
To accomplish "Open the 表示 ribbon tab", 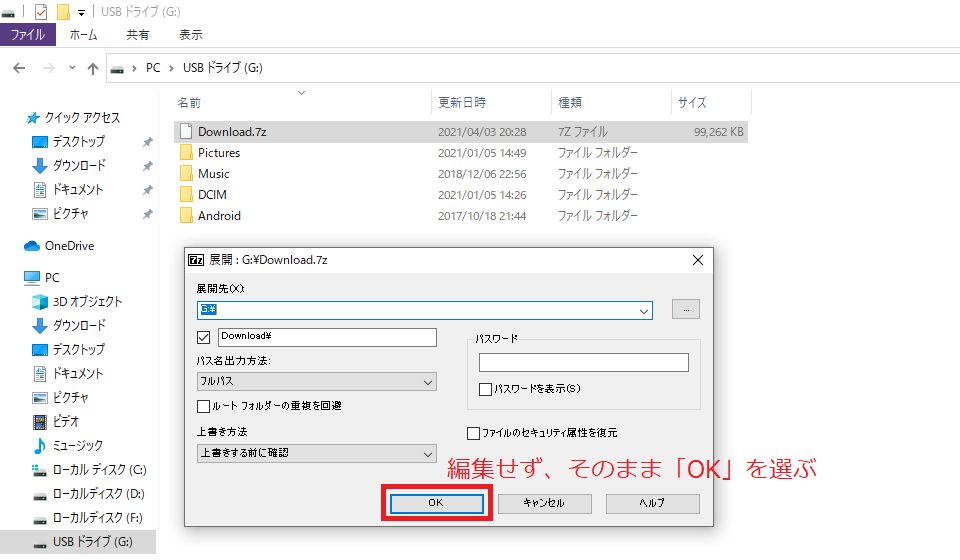I will 191,35.
